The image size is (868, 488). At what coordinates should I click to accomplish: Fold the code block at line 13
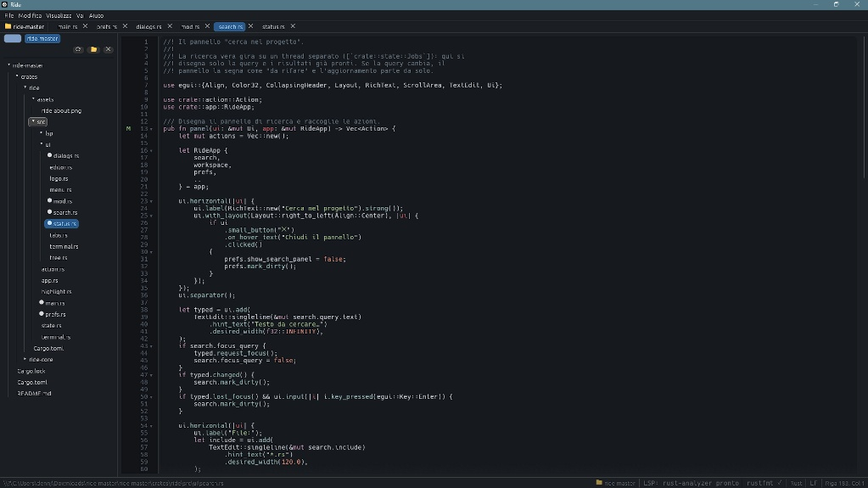[x=151, y=129]
